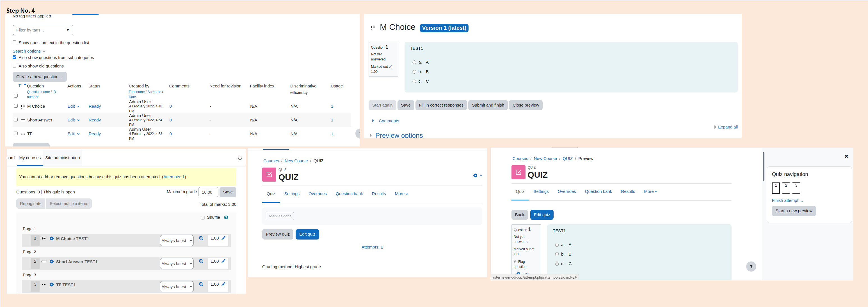Open More menu in QUIZ overview window

point(401,194)
